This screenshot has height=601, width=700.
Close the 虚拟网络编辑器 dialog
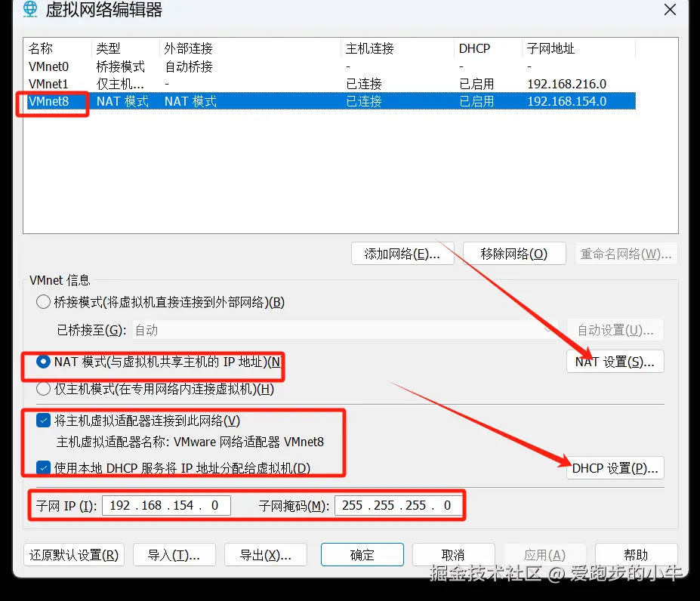(x=670, y=9)
